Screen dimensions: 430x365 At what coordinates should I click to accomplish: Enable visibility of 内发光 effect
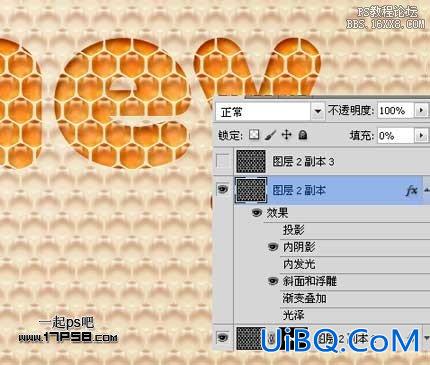273,264
